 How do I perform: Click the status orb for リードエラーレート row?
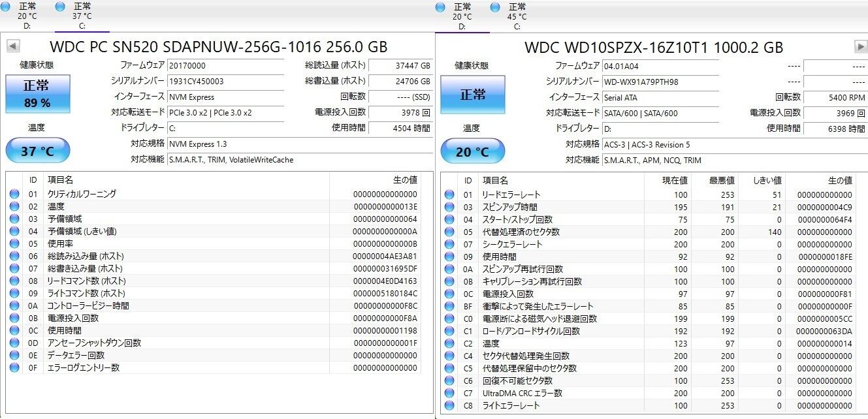click(x=449, y=194)
